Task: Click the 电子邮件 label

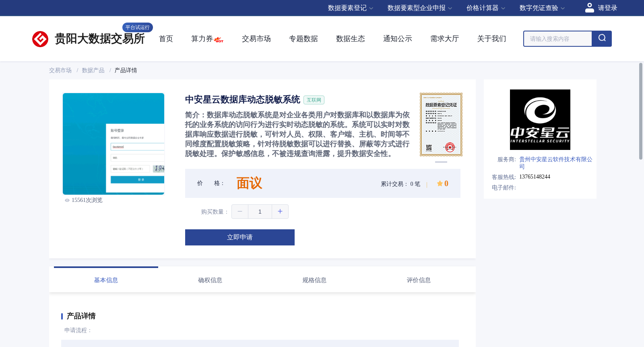Action: tap(504, 188)
